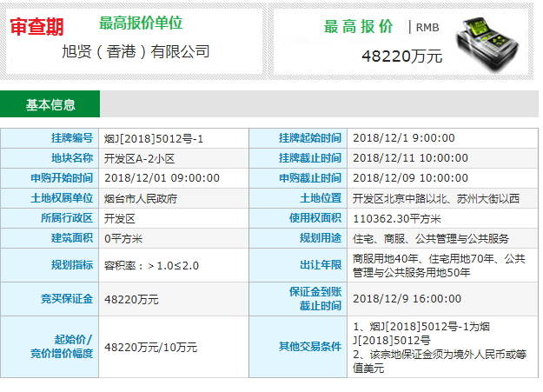The height and width of the screenshot is (392, 543).
Task: Click the 土地位置 label
Action: (321, 198)
